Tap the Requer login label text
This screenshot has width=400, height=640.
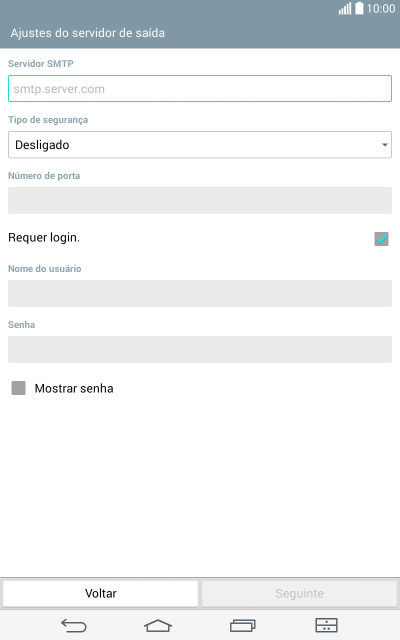point(44,238)
